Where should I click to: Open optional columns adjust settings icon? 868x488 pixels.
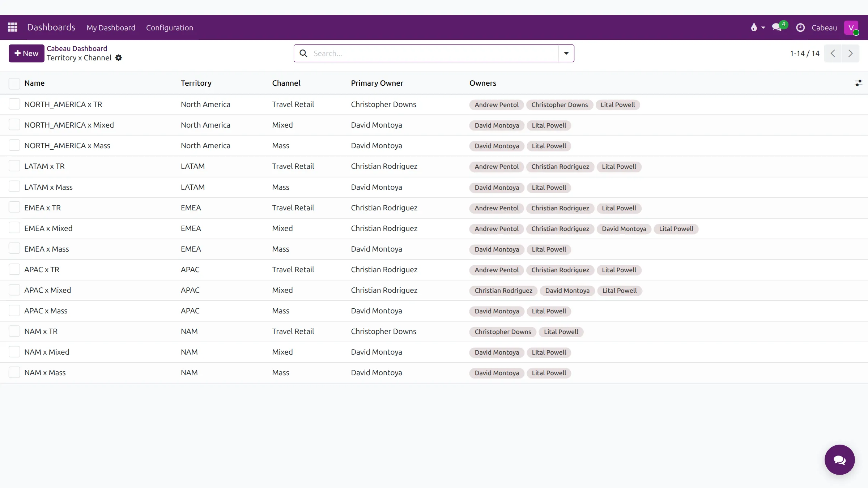pyautogui.click(x=858, y=83)
